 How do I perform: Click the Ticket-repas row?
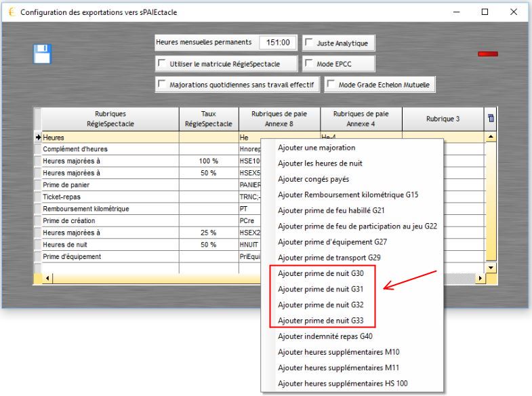[x=110, y=197]
